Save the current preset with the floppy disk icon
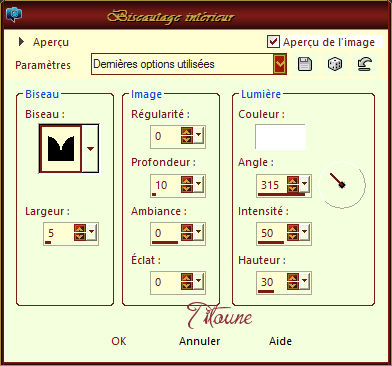392x366 pixels. [x=304, y=64]
